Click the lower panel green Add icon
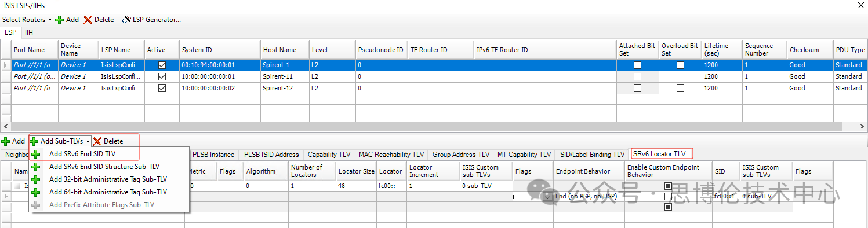 [x=6, y=141]
